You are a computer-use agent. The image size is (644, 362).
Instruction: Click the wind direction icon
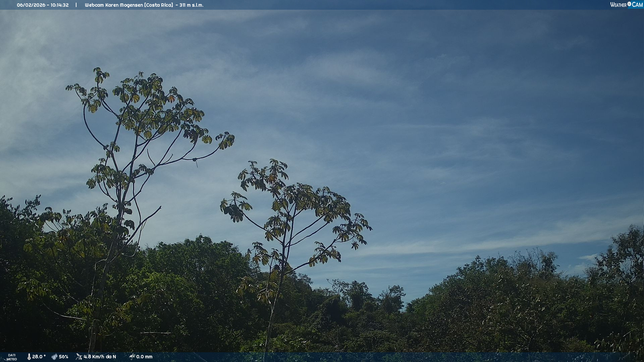79,357
